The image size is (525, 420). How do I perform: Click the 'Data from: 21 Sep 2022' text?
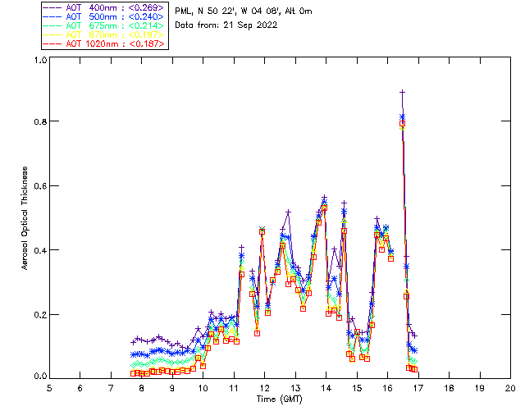coord(226,25)
